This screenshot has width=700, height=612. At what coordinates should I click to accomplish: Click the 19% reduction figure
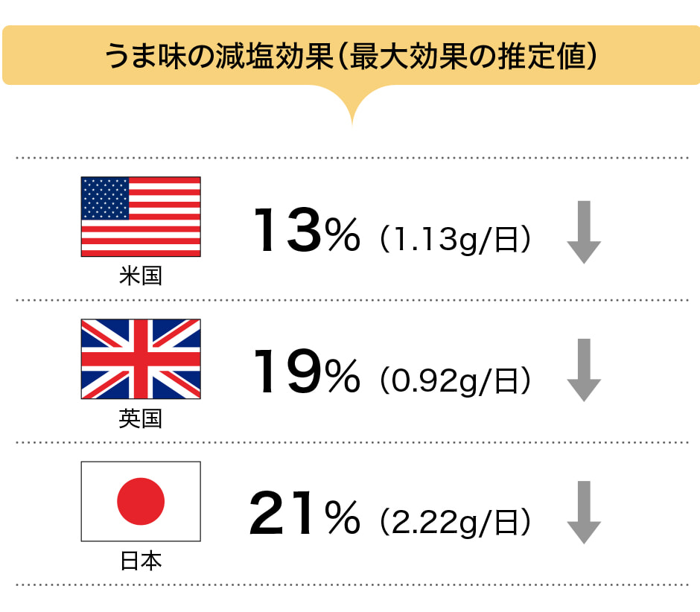306,372
